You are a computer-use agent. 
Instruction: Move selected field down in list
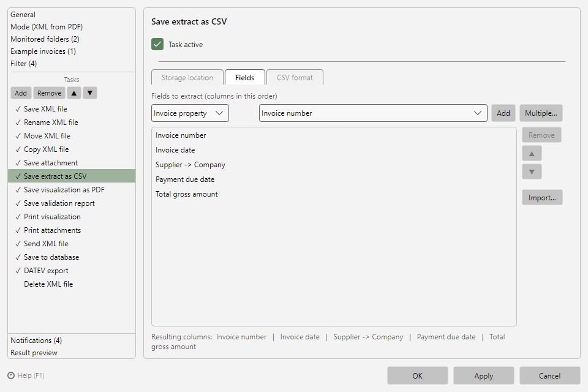click(532, 171)
